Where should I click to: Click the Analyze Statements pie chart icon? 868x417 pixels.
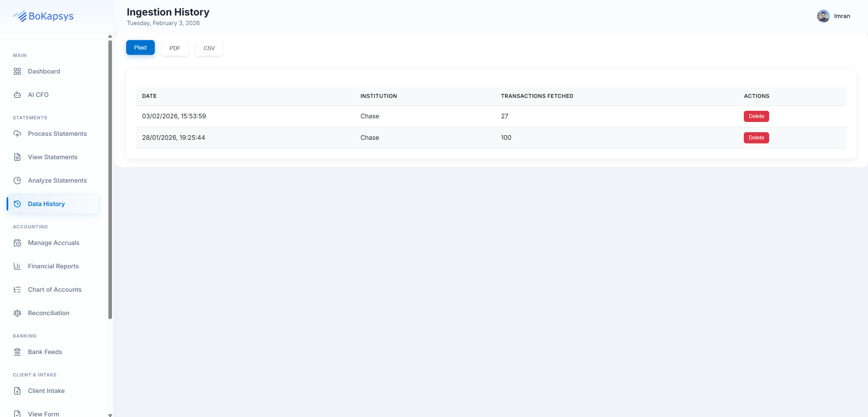pyautogui.click(x=17, y=180)
